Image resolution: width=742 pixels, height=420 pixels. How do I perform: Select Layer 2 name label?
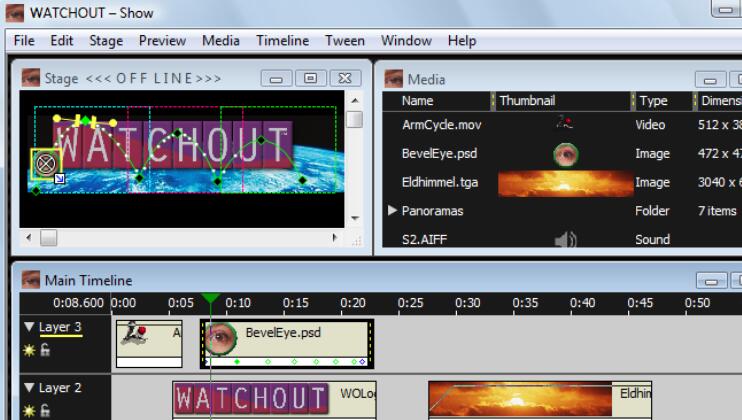60,388
